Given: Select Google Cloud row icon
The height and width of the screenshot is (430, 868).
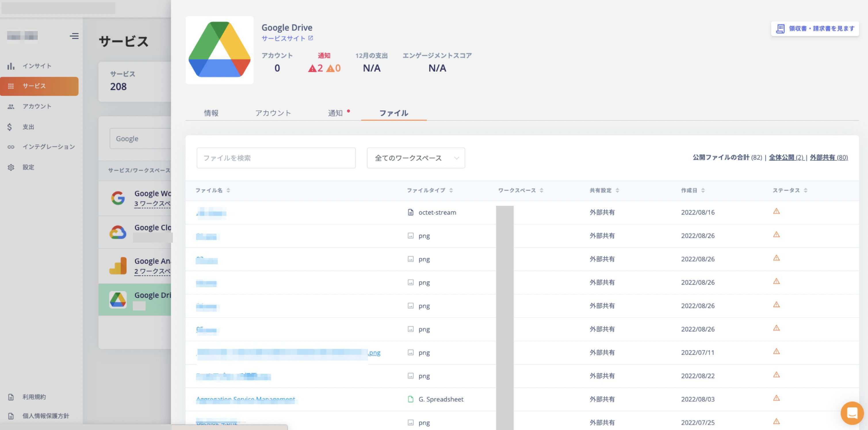Looking at the screenshot, I should 118,232.
